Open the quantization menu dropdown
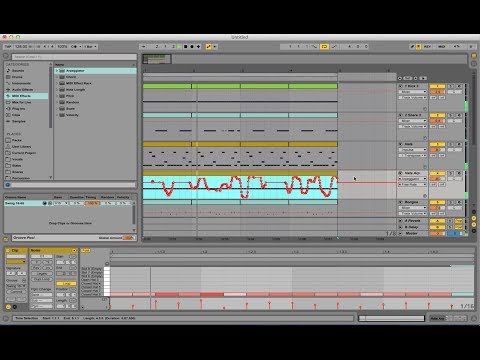 click(x=90, y=47)
